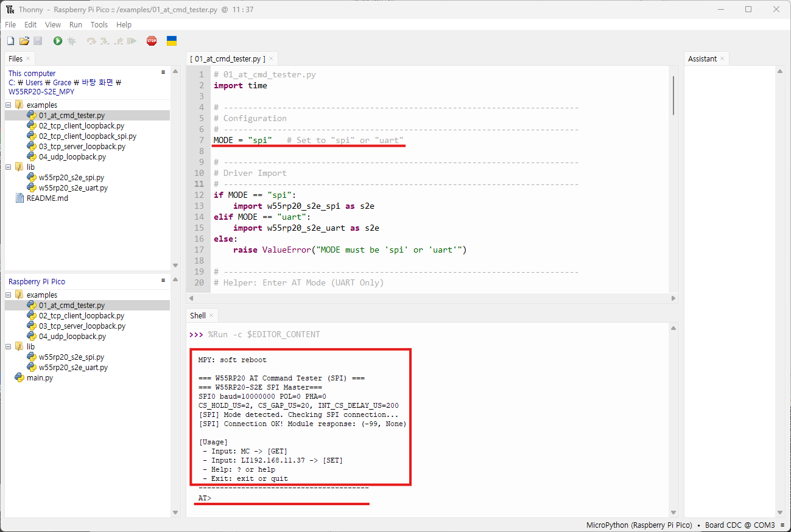This screenshot has width=791, height=532.
Task: Open the Tools menu
Action: point(99,25)
